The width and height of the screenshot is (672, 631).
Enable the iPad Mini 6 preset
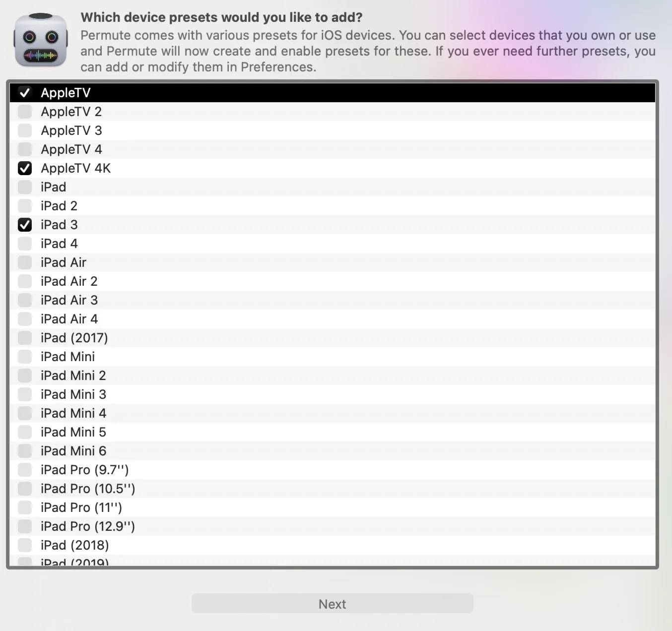25,451
